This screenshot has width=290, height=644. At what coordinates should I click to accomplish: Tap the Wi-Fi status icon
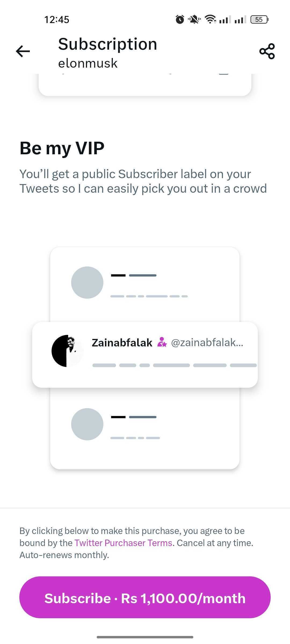pyautogui.click(x=210, y=19)
